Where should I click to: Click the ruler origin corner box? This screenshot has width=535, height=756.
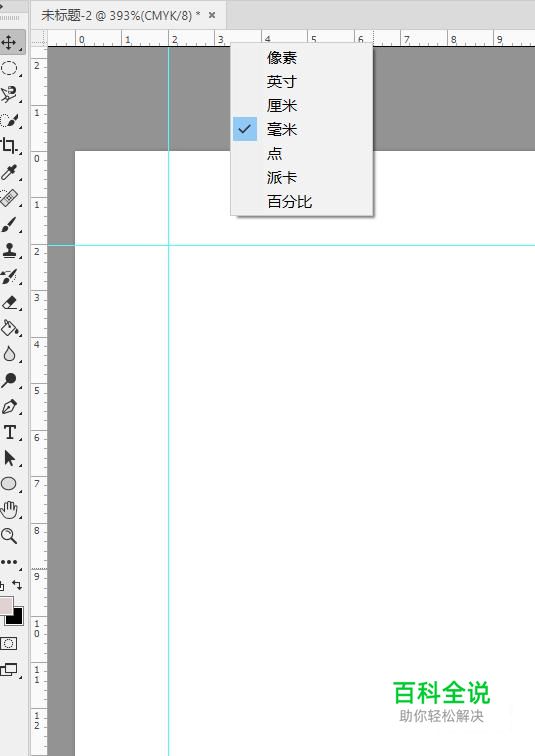click(39, 39)
